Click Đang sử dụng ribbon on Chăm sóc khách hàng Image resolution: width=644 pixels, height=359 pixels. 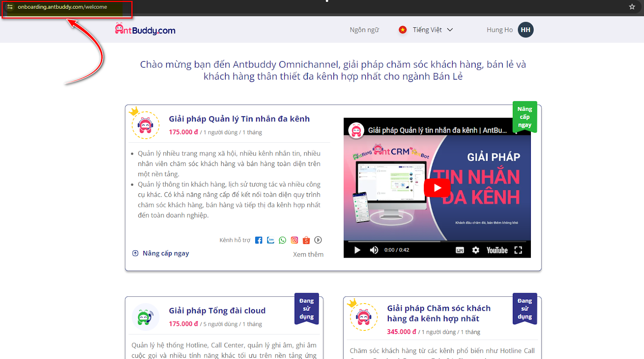tap(525, 308)
